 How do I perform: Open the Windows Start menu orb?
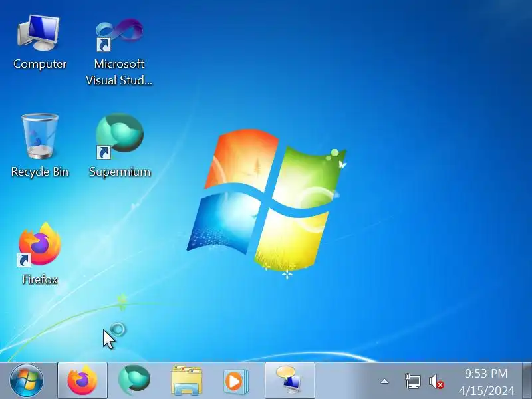pyautogui.click(x=27, y=380)
